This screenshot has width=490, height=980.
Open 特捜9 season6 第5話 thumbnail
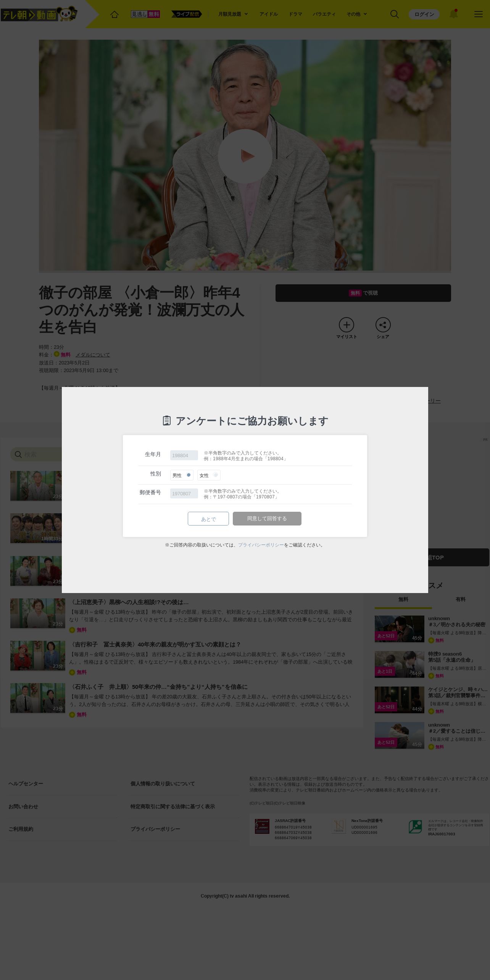400,664
